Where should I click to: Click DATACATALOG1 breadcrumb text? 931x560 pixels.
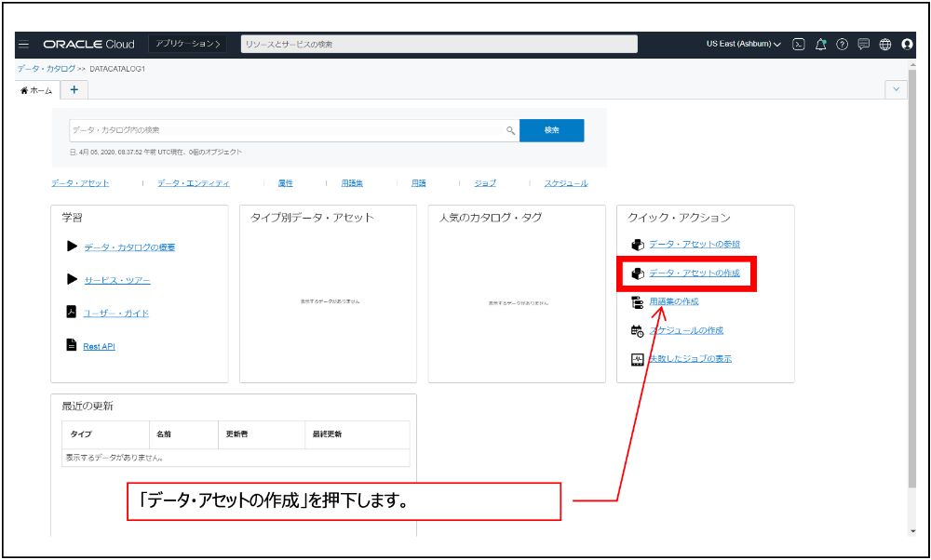click(x=117, y=69)
